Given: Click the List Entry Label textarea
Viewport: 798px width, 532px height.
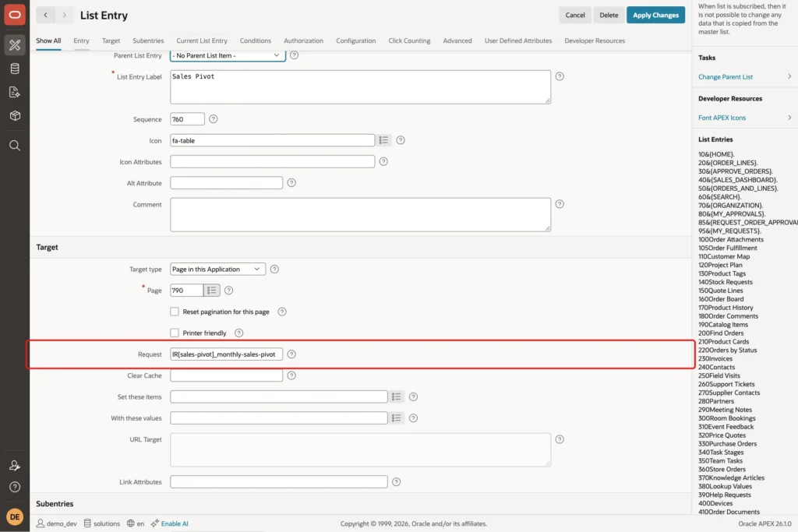Looking at the screenshot, I should pos(360,87).
